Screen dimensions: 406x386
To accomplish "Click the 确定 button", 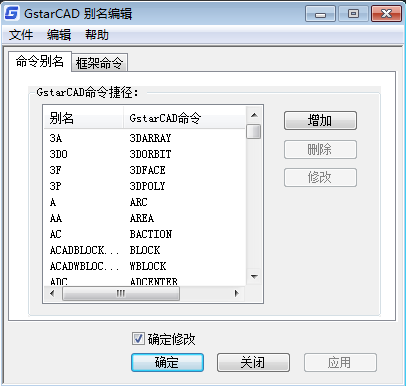I will [x=167, y=362].
